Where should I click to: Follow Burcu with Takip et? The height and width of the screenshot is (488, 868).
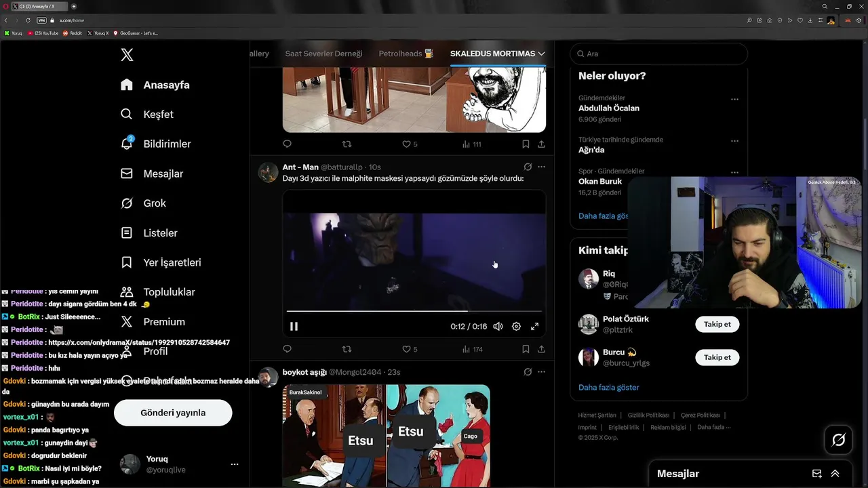tap(717, 357)
